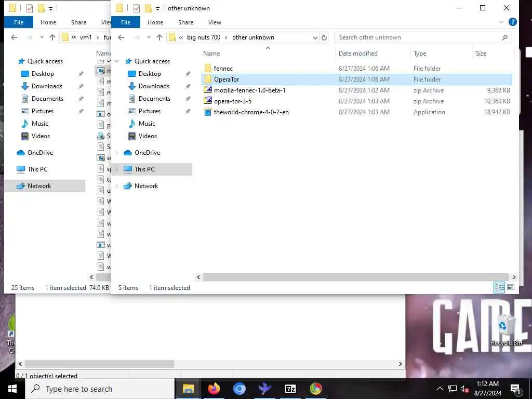Image resolution: width=532 pixels, height=399 pixels.
Task: Open File tab in other unknown window
Action: 126,22
